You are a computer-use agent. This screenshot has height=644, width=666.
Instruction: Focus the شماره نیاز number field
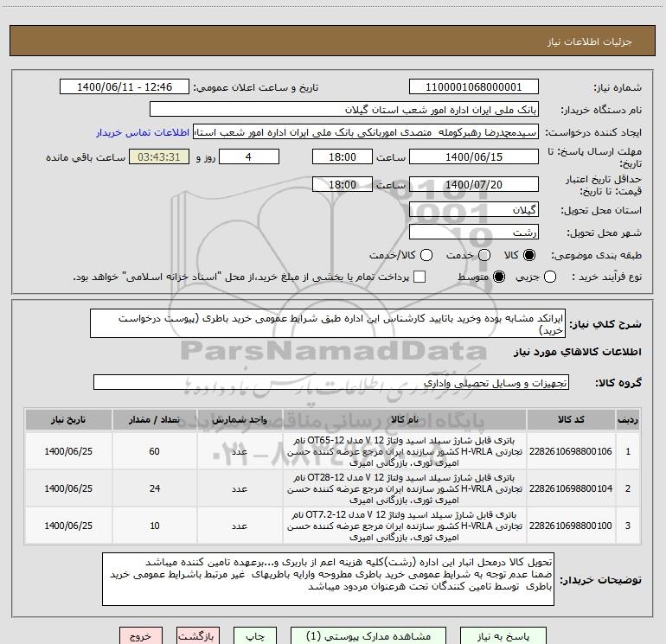click(474, 86)
